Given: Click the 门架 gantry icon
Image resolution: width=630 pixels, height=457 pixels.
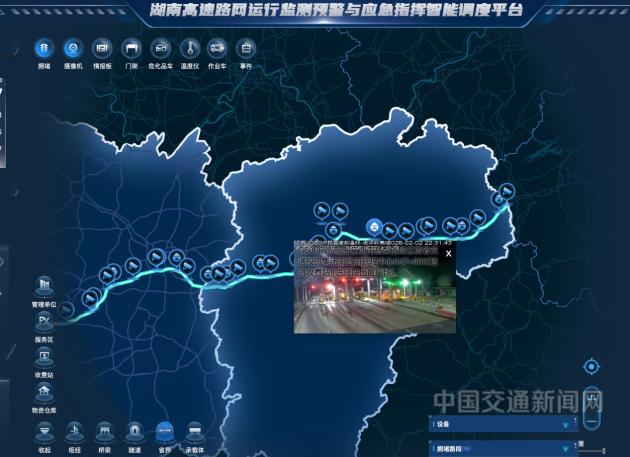Looking at the screenshot, I should (x=131, y=48).
